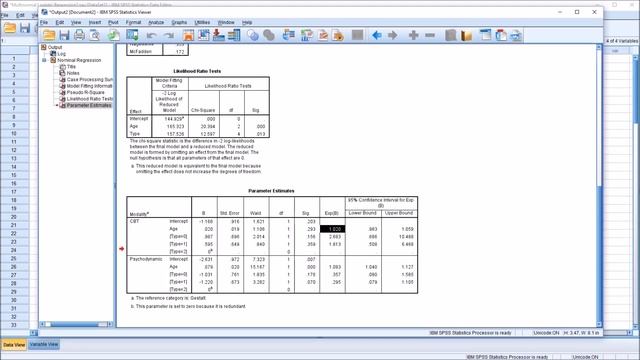The width and height of the screenshot is (640, 360).
Task: Select Output root in outline pane
Action: click(x=55, y=47)
